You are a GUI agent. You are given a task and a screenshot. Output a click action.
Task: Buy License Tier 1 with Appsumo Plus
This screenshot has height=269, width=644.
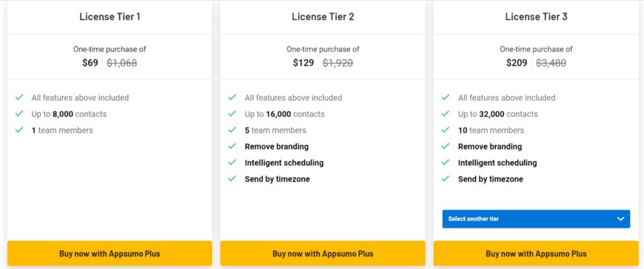109,253
